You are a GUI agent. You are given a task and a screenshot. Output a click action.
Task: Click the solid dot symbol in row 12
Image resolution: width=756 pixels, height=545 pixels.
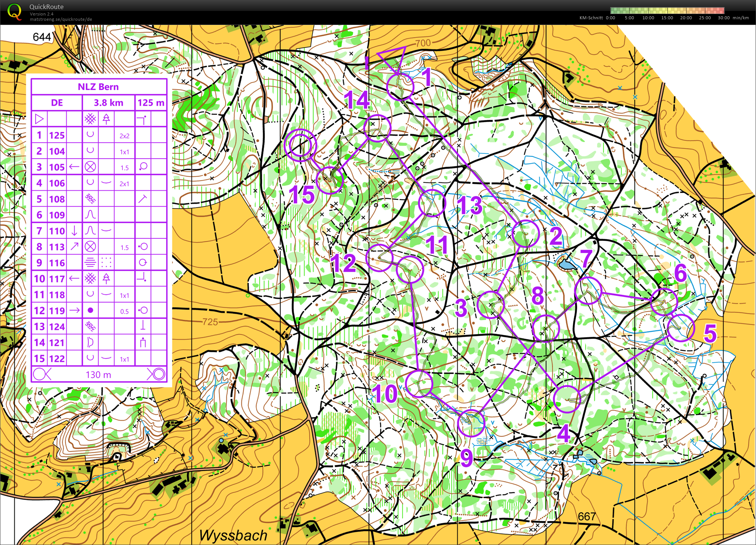[90, 310]
